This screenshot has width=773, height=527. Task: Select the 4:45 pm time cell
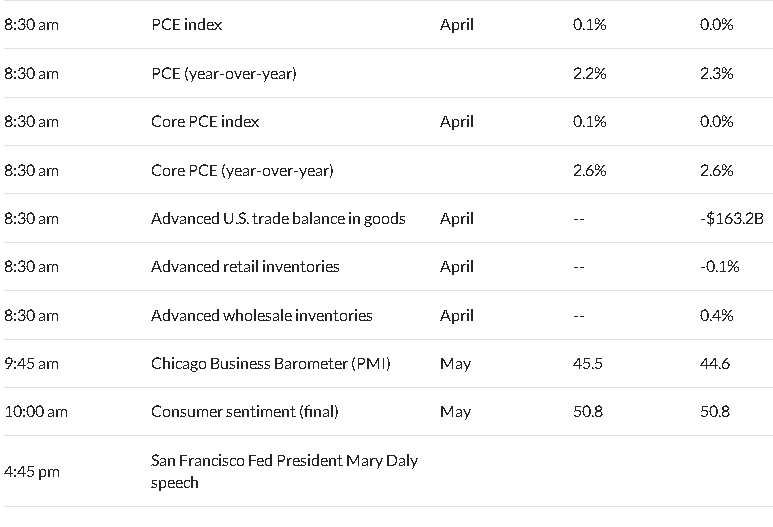(x=32, y=472)
